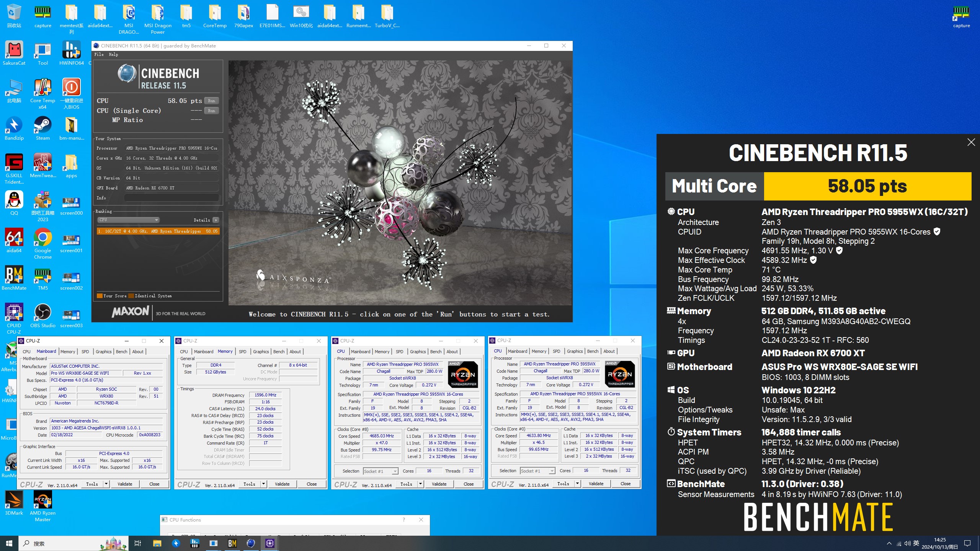Open Bench tab in Mainboard CPU-Z window
The width and height of the screenshot is (980, 551).
pos(121,352)
